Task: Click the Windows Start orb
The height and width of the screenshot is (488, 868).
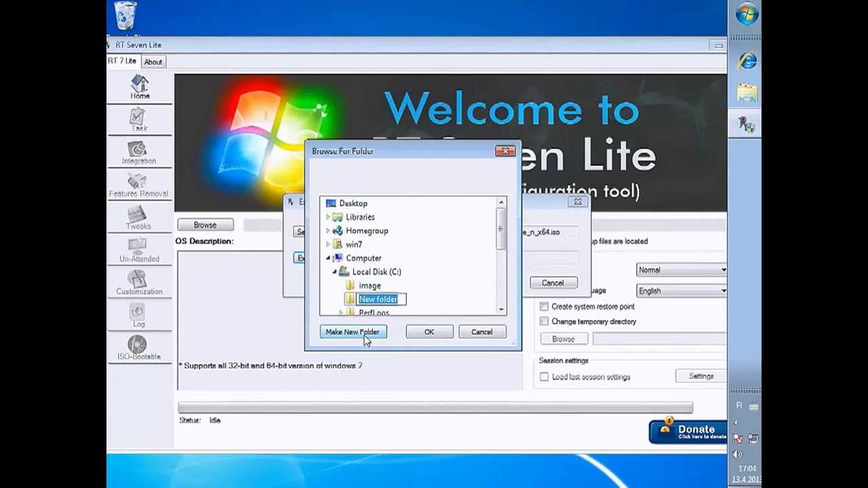Action: pos(747,14)
